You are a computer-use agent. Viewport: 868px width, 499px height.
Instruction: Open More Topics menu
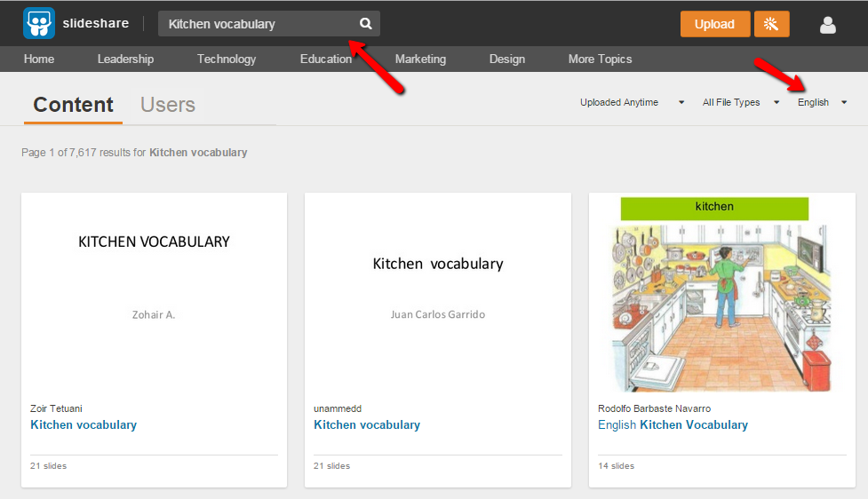[x=600, y=59]
